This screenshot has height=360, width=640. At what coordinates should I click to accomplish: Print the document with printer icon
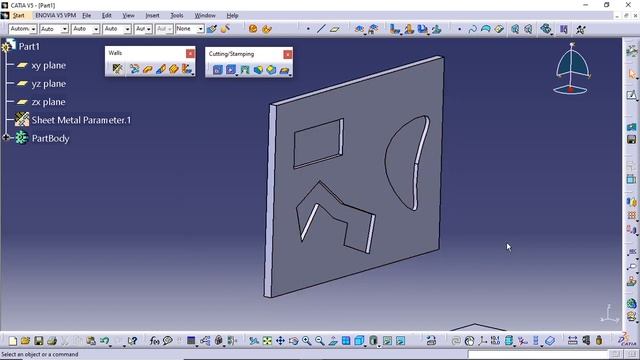point(51,340)
